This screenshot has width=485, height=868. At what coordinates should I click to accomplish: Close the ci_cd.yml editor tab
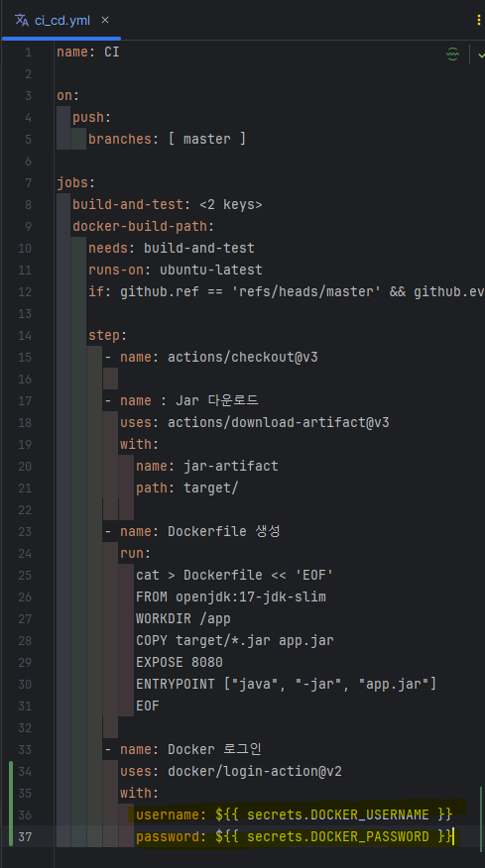(x=105, y=21)
